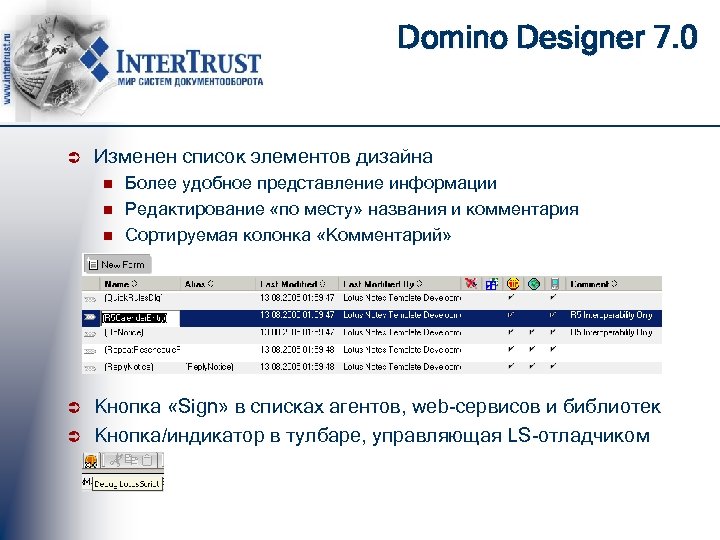Click ReplyNotice's Last Modified date 01:59:48
This screenshot has height=540, width=720.
[x=297, y=367]
